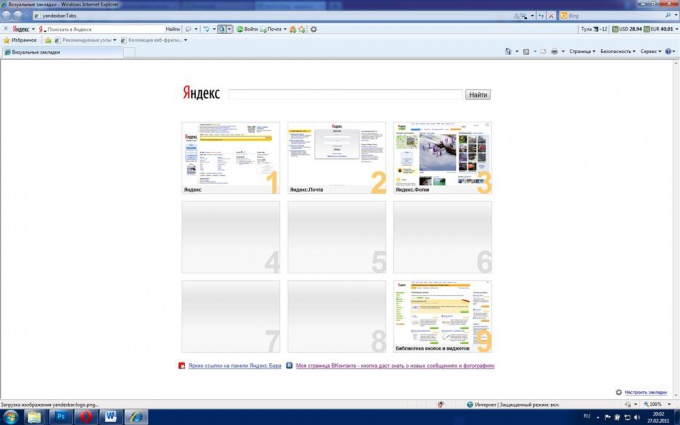
Task: Open the Безопасность menu
Action: [x=618, y=51]
